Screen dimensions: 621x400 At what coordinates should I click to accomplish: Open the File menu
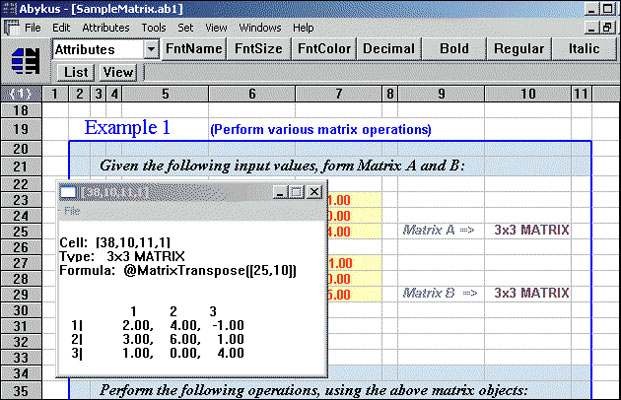[x=33, y=27]
